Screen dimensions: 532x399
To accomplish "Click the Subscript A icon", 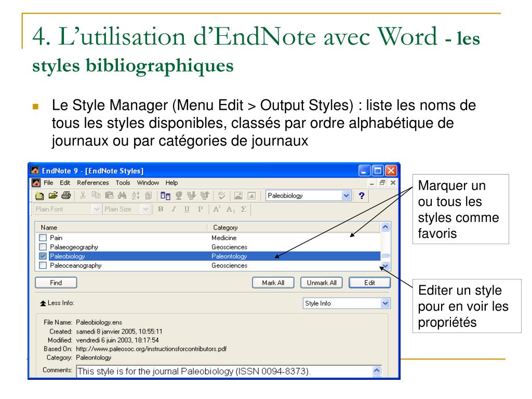I will click(231, 209).
